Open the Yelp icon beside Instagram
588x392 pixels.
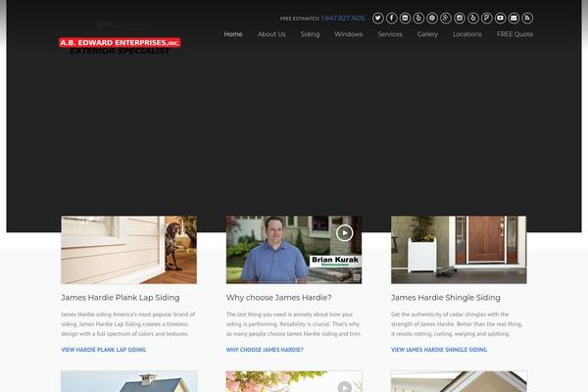tap(473, 18)
